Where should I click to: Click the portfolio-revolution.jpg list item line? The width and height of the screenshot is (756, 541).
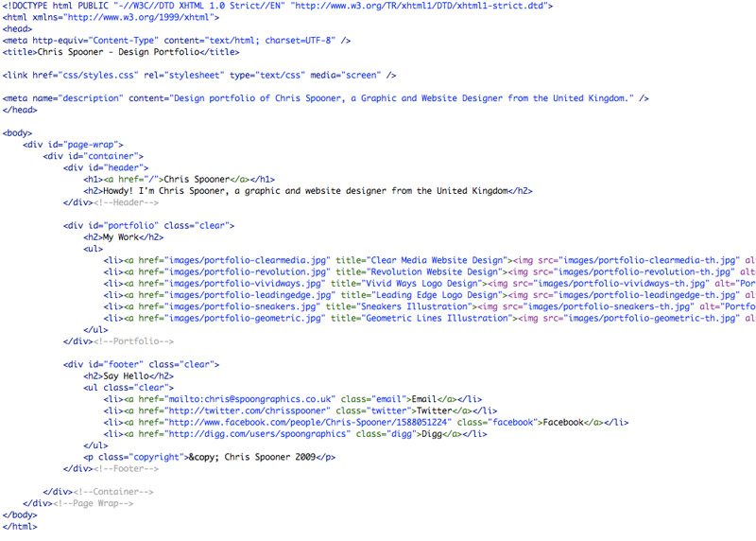point(430,272)
